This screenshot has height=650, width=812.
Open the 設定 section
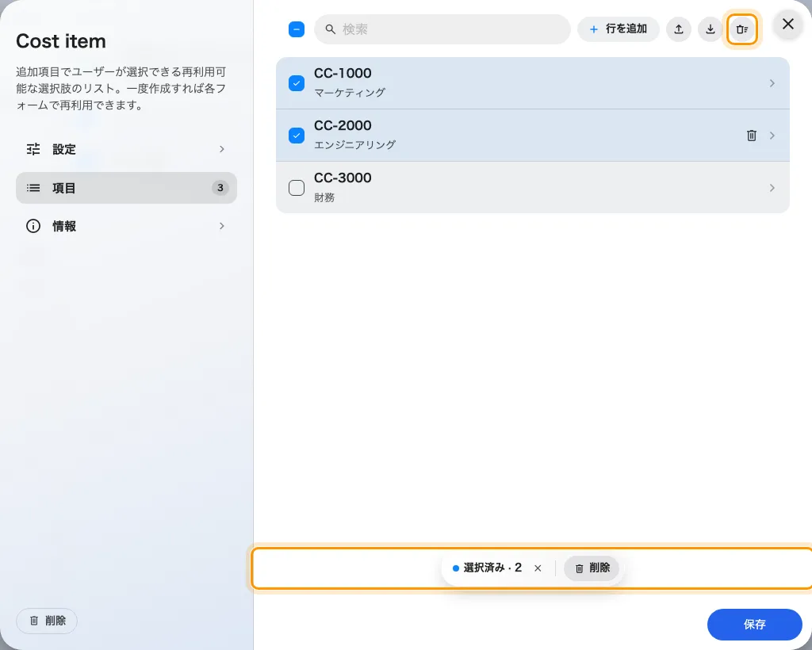(126, 149)
